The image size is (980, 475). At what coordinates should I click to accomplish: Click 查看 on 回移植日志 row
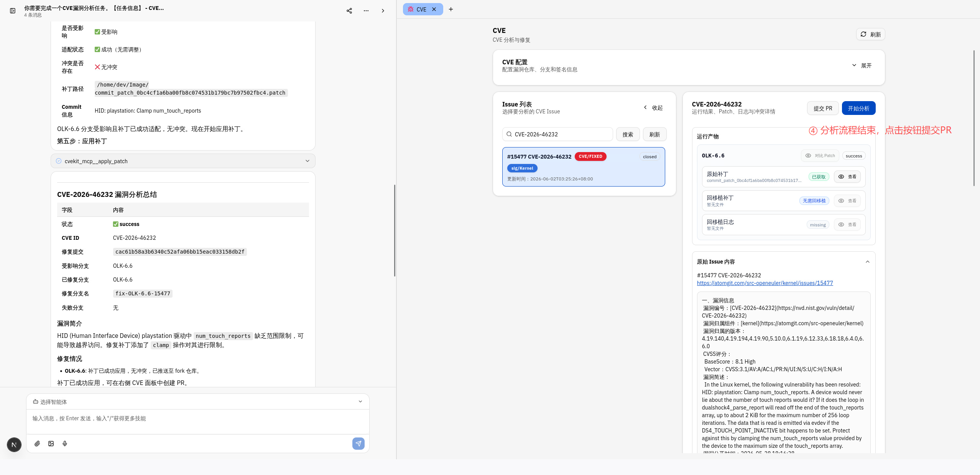click(x=847, y=224)
